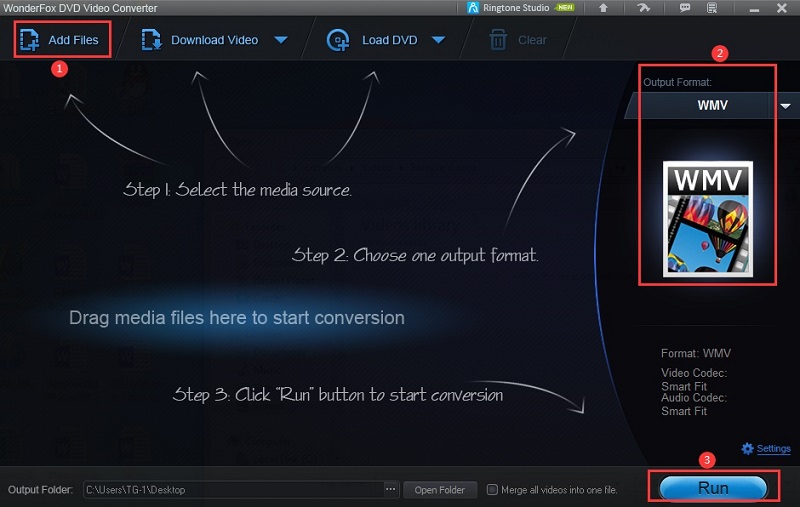Viewport: 800px width, 507px height.
Task: Click the WMV format thumbnail image
Action: (708, 219)
